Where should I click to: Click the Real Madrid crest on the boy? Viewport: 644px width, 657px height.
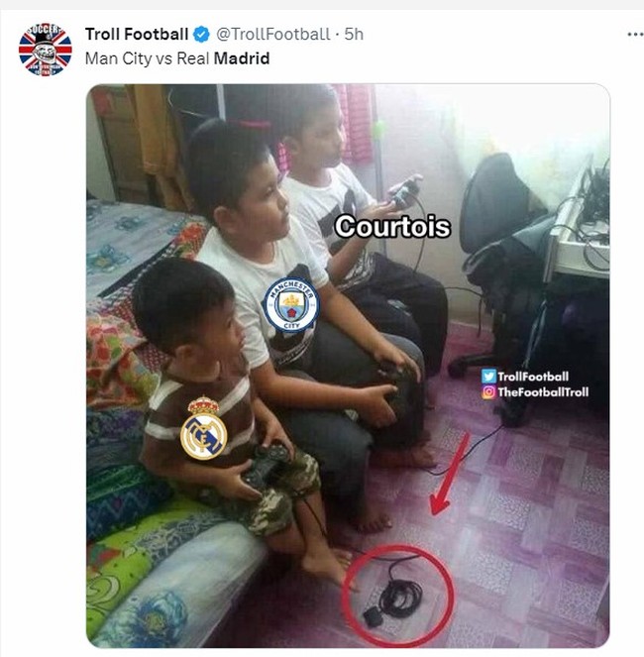point(204,429)
